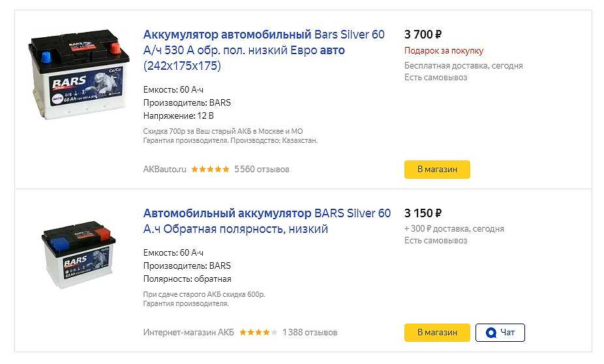View the 1388 отзывов reviews
This screenshot has height=364, width=604.
[x=310, y=333]
